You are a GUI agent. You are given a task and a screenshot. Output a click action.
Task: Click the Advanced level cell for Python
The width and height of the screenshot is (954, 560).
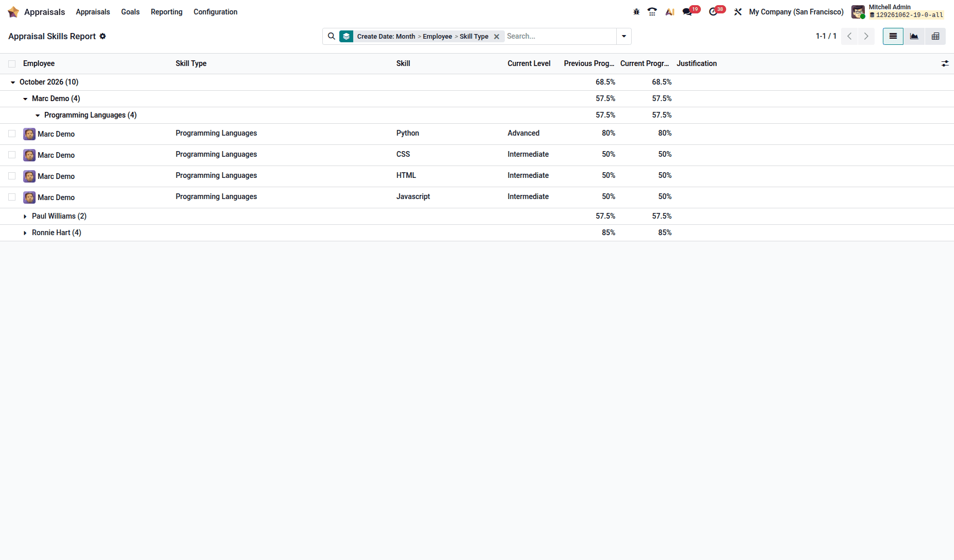pos(523,133)
